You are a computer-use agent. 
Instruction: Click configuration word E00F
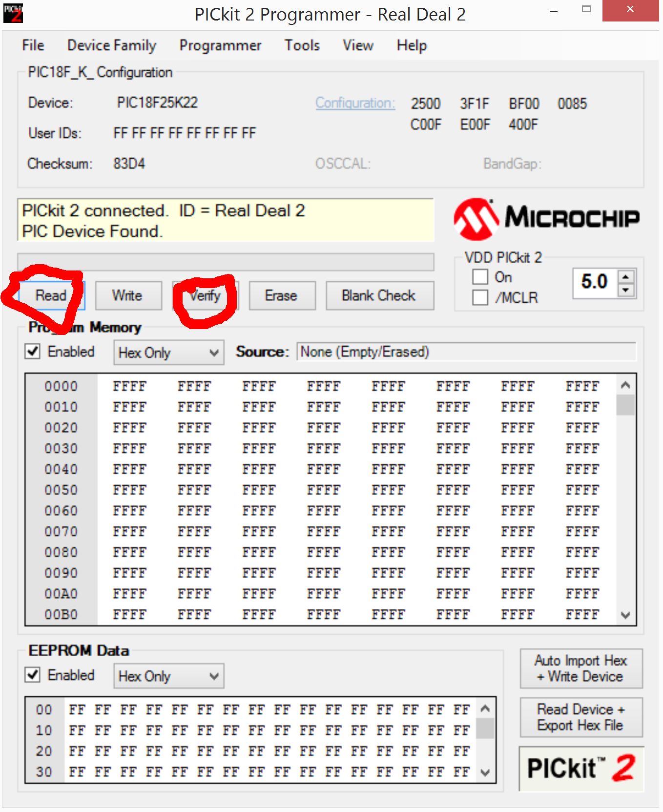[x=475, y=125]
